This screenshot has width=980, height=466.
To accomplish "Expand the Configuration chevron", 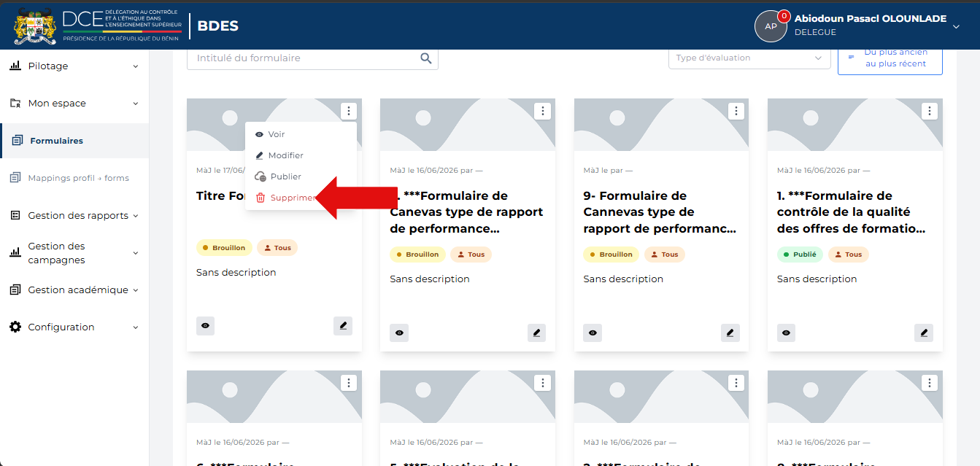I will pos(135,327).
